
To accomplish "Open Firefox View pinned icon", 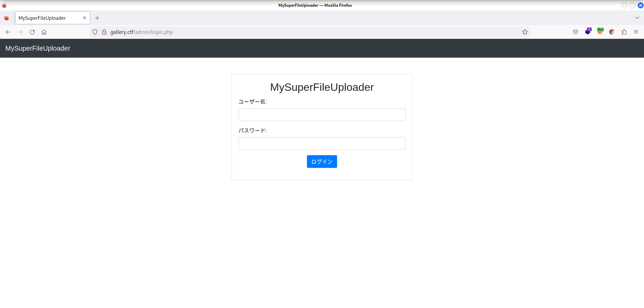I will [x=7, y=18].
